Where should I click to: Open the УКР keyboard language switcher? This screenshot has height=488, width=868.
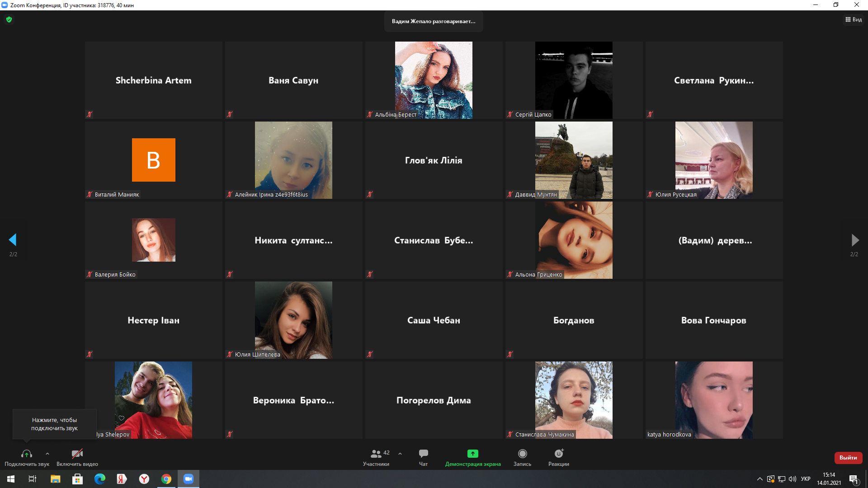tap(806, 479)
